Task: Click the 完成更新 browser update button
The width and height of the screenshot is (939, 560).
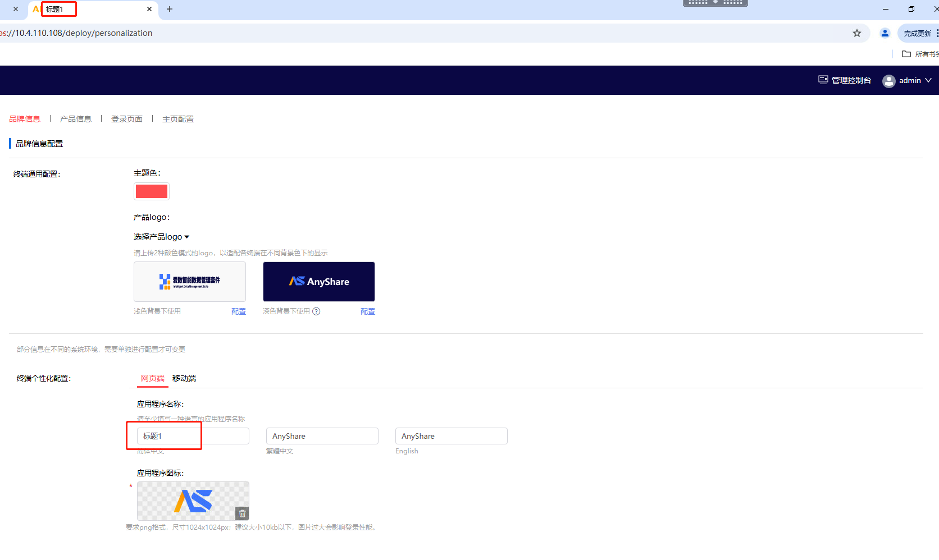Action: (x=918, y=33)
